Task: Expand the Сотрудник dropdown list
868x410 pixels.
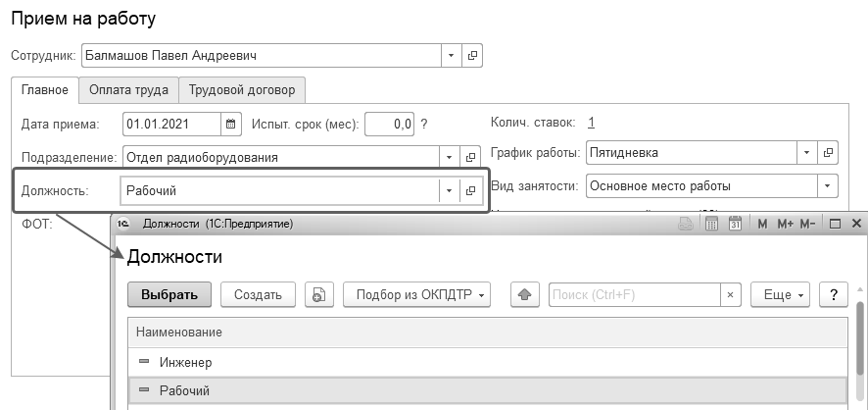Action: pos(451,56)
